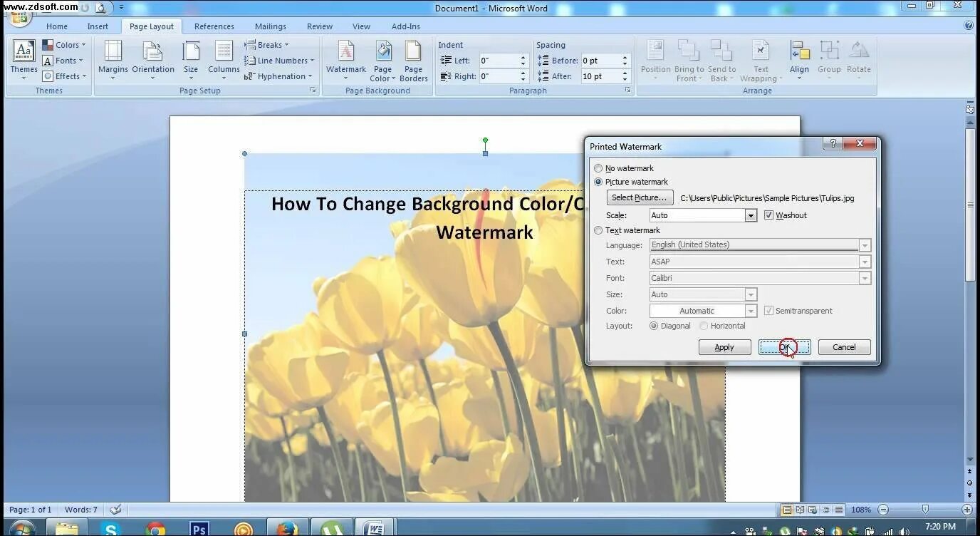Expand the Line Numbers dropdown

click(x=279, y=61)
